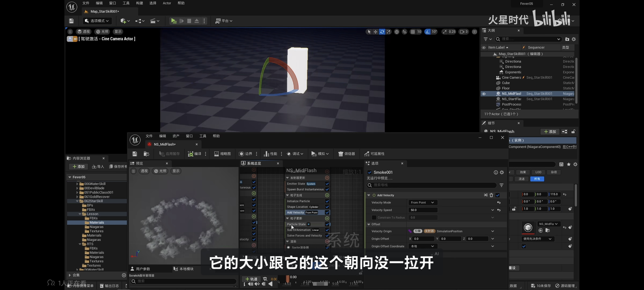The width and height of the screenshot is (644, 290).
Task: Switch to the NS_MidFlash editor tab
Action: tap(165, 144)
